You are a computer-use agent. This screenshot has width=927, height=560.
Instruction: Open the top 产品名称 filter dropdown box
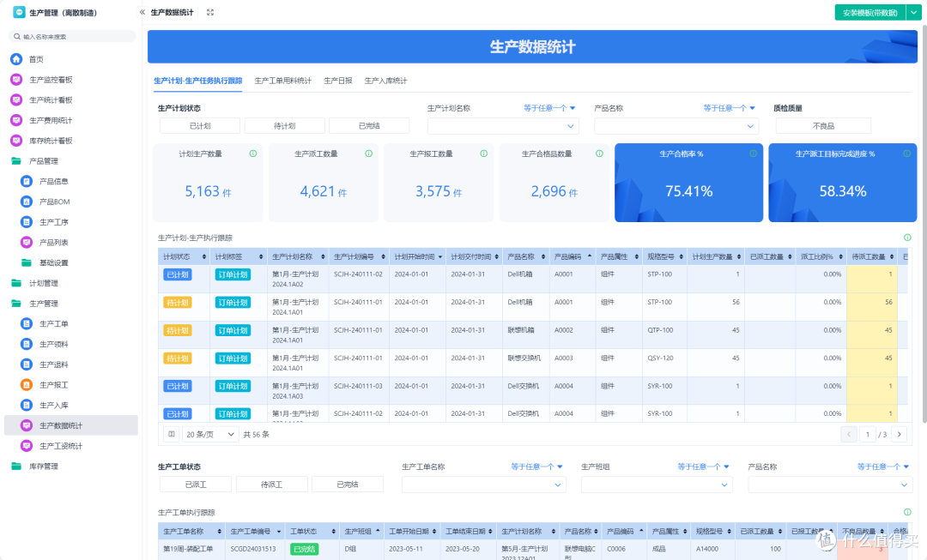tap(676, 126)
